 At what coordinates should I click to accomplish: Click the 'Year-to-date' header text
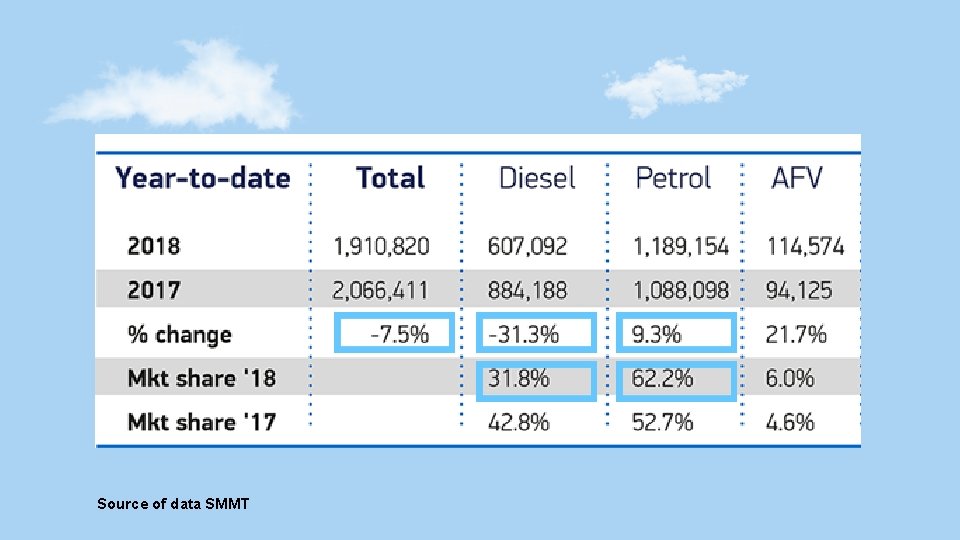click(x=203, y=178)
